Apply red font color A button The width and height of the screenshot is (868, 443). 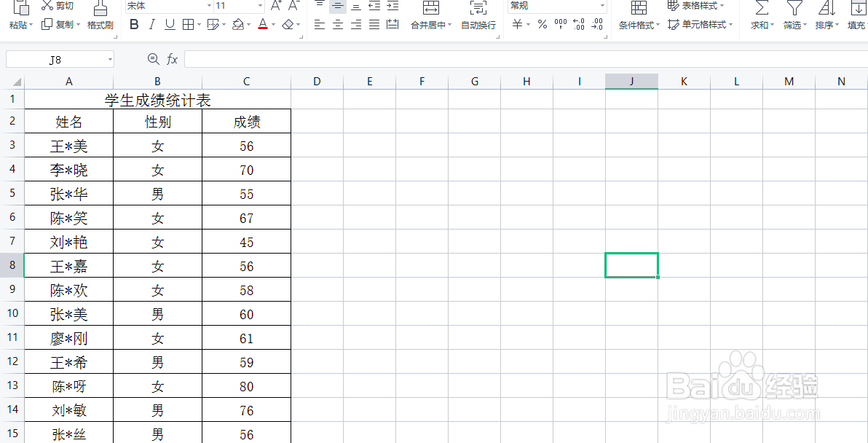point(263,24)
